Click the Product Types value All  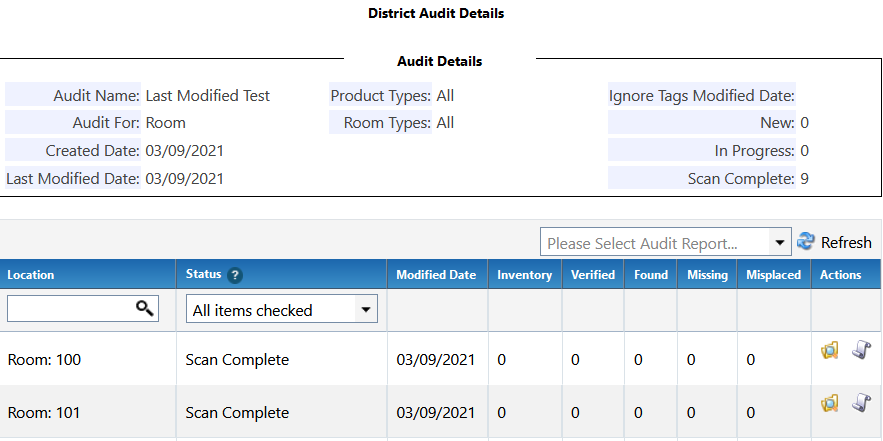coord(445,96)
